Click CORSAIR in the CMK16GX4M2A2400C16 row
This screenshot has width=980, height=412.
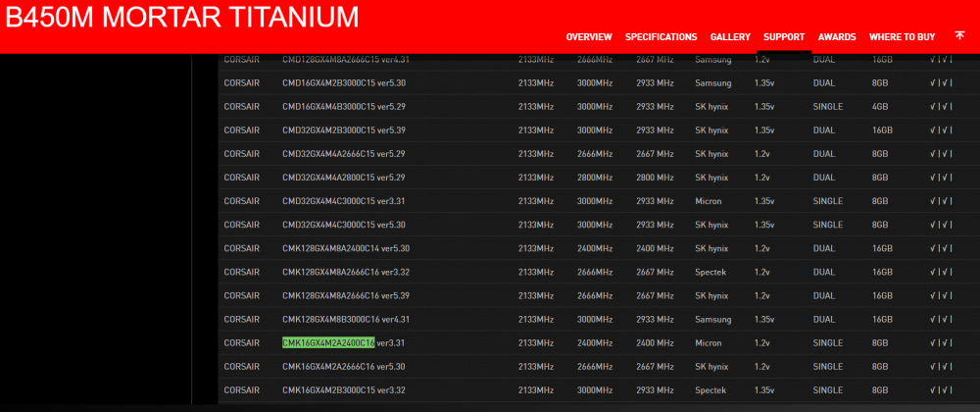point(242,342)
